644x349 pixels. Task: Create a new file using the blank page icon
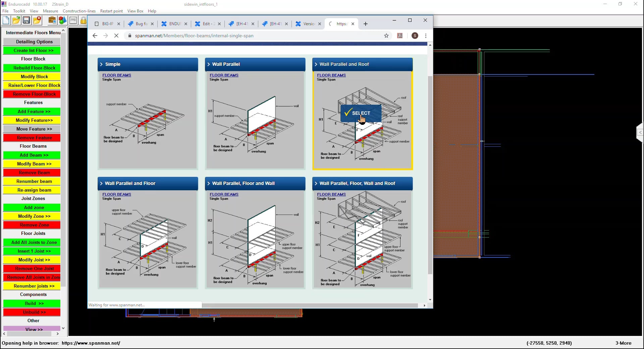[6, 20]
